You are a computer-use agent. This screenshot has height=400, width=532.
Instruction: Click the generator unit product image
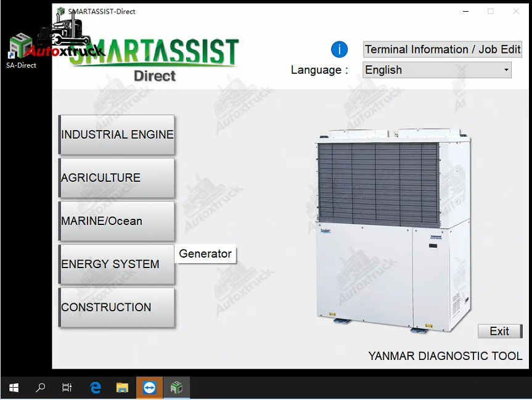click(x=393, y=231)
